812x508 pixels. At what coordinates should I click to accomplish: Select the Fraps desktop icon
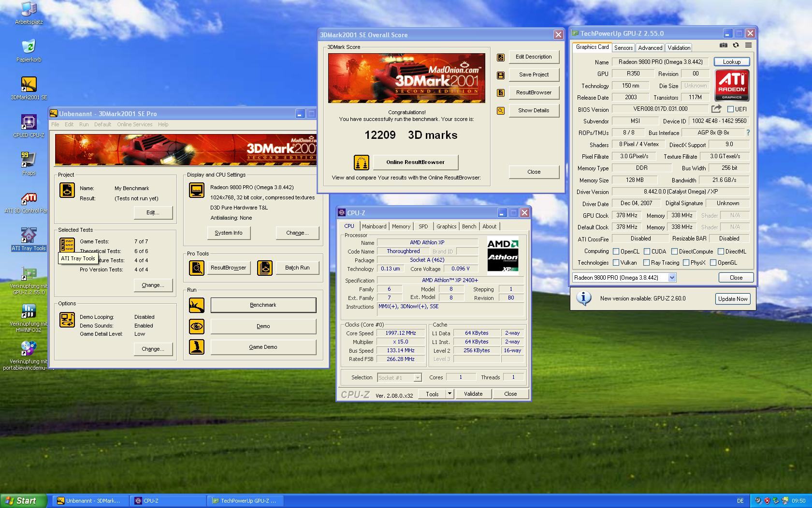click(x=29, y=164)
